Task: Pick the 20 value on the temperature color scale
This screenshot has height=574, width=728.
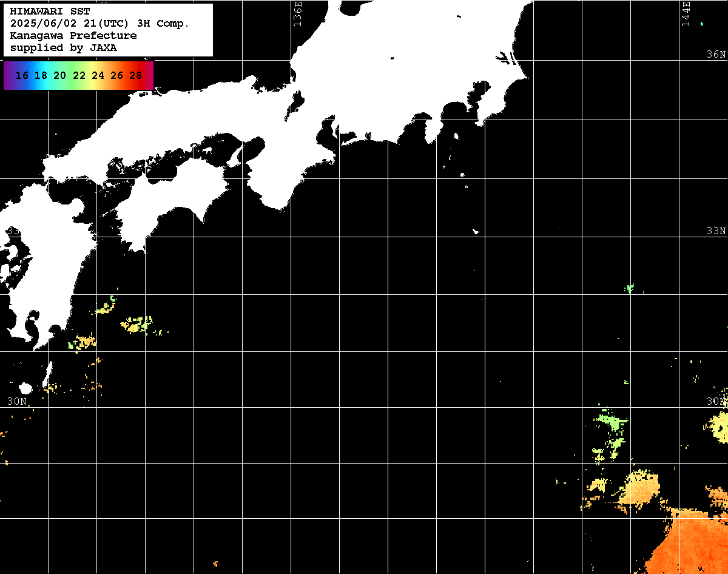Action: 59,76
